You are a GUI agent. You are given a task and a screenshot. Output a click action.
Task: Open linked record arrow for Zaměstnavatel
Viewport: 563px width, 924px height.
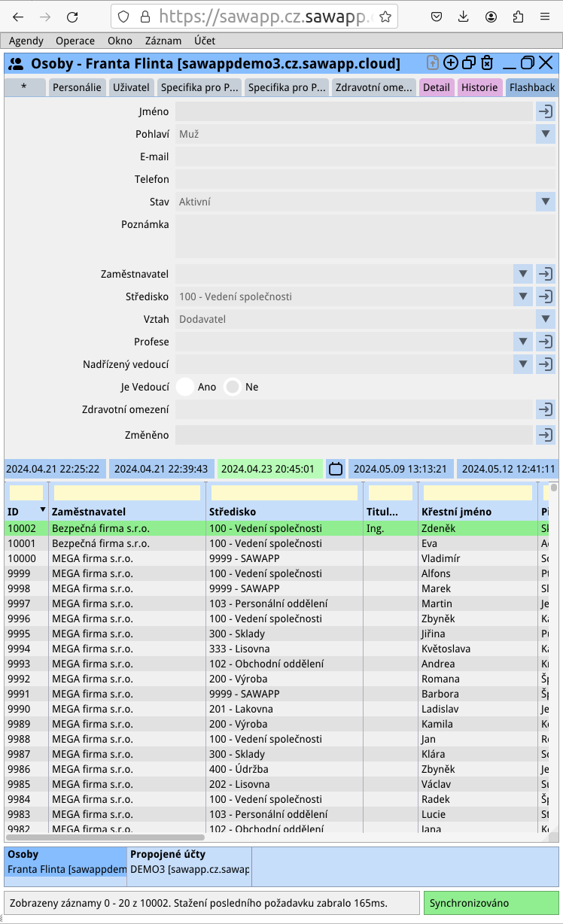tap(545, 274)
